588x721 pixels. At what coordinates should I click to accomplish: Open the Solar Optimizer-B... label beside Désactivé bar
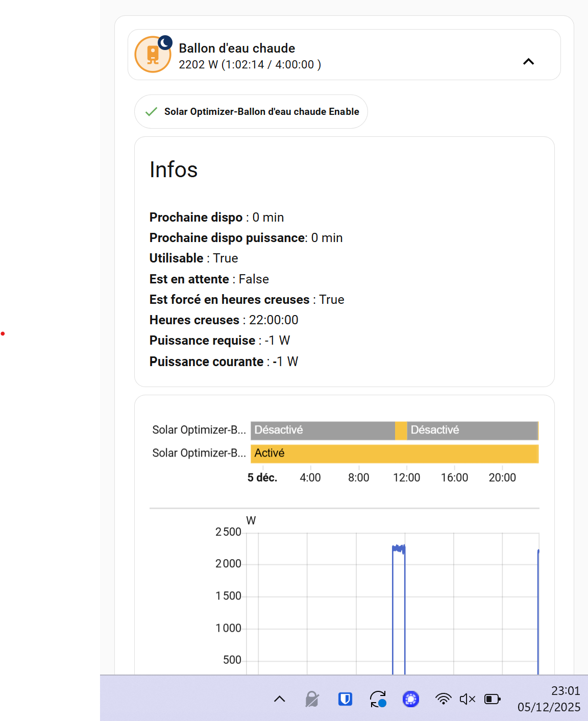(199, 430)
